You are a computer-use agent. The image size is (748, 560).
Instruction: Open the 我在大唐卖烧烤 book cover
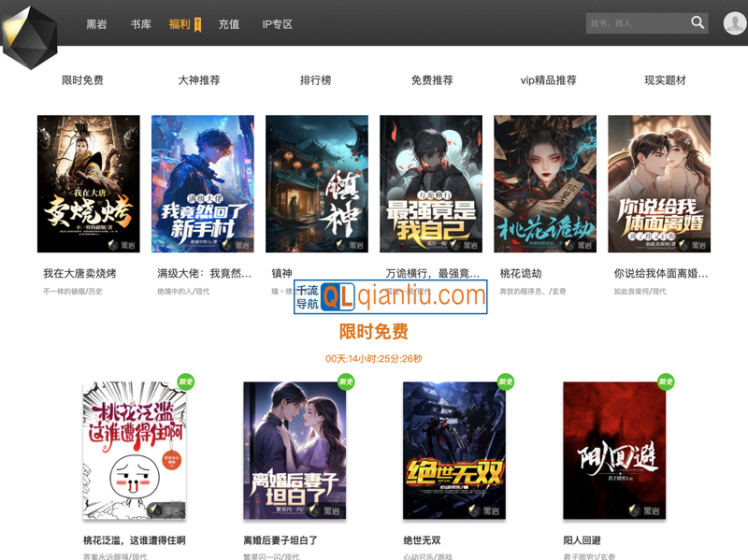click(89, 183)
